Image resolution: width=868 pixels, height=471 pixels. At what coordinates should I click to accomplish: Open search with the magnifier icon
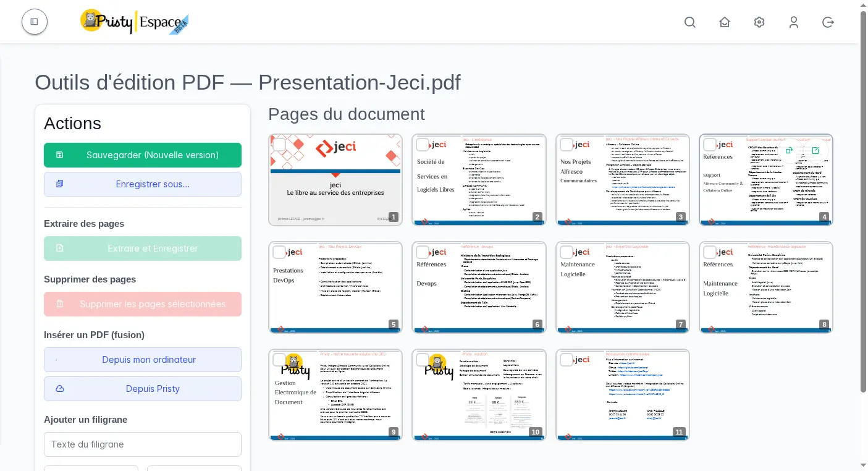pyautogui.click(x=690, y=22)
